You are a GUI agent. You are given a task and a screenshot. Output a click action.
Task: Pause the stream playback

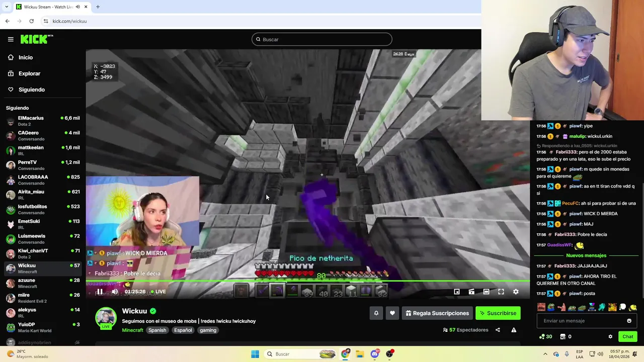100,292
